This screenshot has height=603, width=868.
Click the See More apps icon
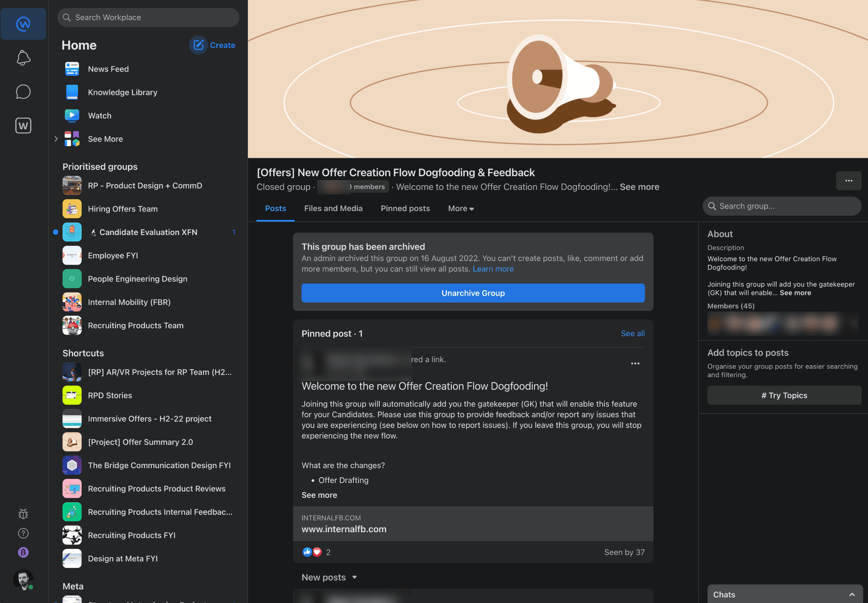(72, 139)
